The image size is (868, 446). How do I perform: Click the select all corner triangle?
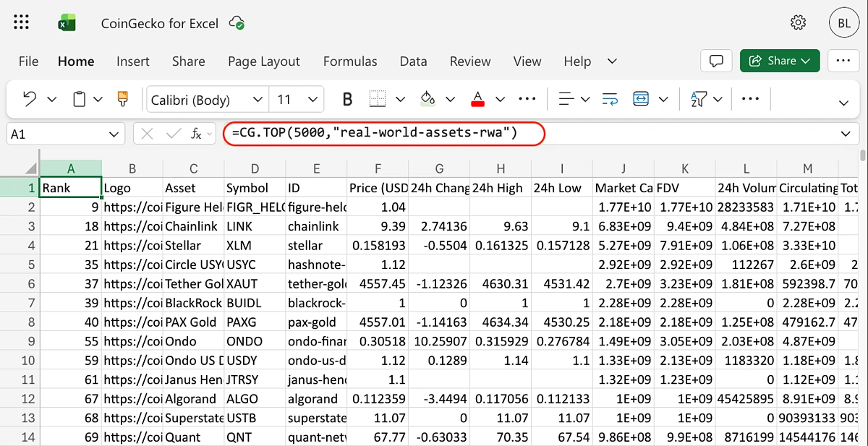coord(31,169)
